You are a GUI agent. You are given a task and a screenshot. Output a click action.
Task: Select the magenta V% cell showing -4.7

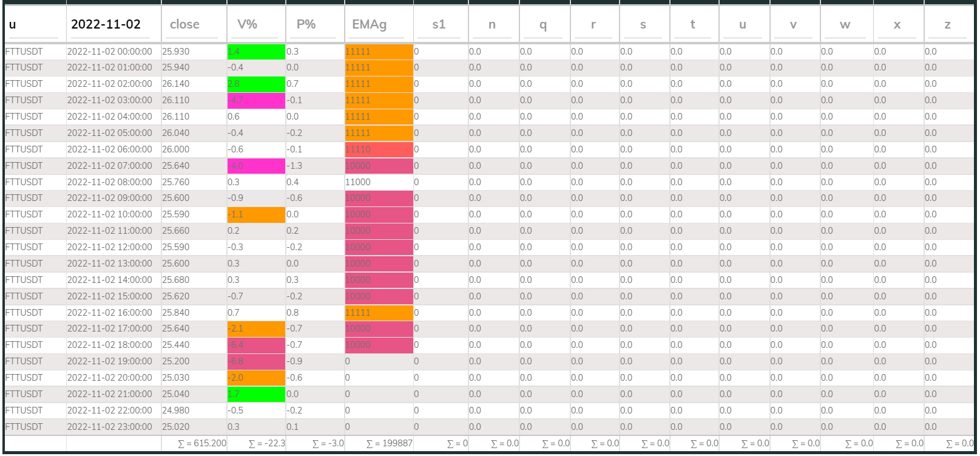(x=255, y=100)
